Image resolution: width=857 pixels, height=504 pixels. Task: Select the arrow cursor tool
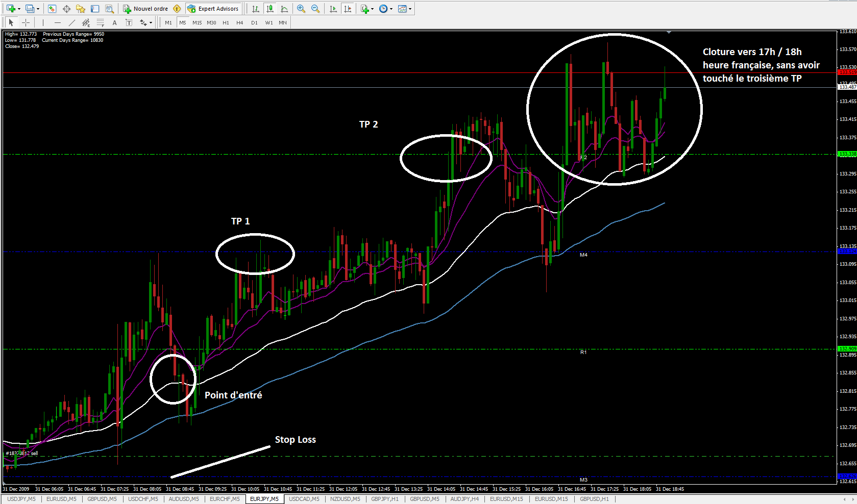(11, 22)
